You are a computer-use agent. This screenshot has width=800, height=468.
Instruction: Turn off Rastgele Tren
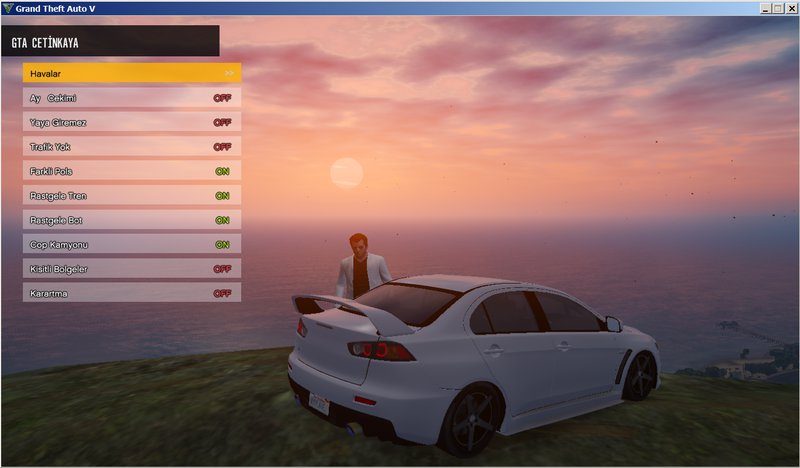[x=132, y=195]
